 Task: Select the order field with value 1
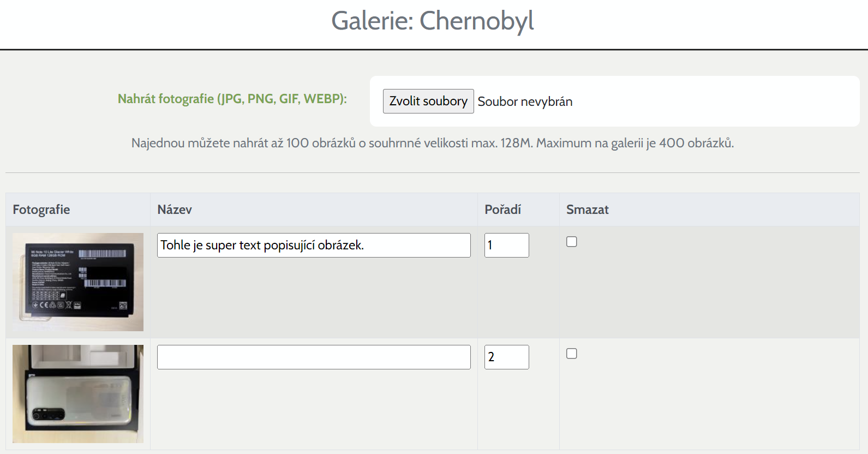click(507, 245)
